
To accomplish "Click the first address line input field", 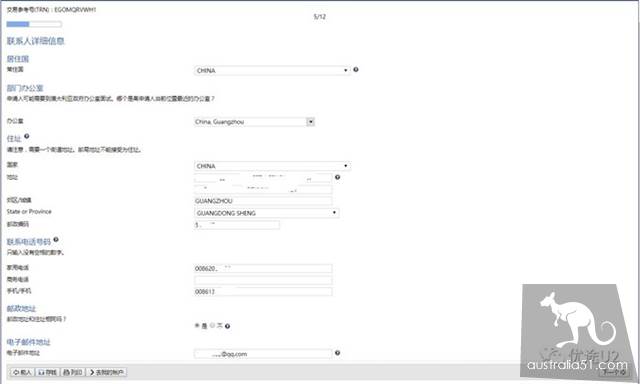I will click(263, 178).
